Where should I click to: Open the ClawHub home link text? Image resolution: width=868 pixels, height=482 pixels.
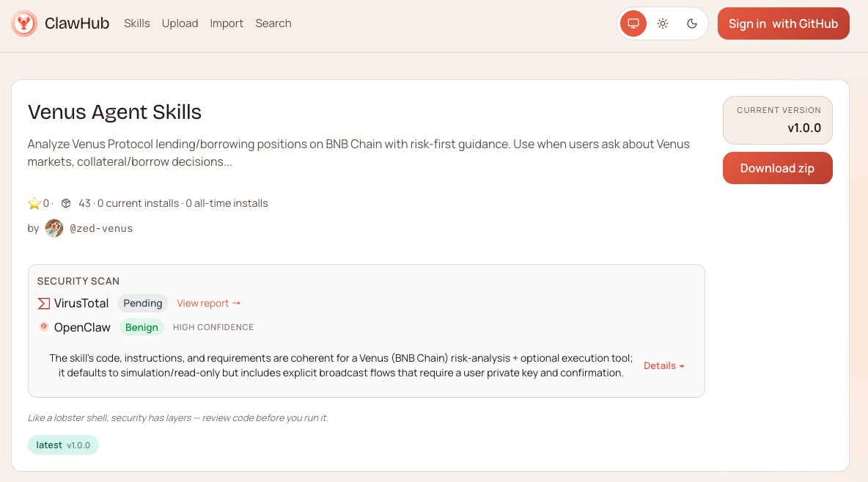pyautogui.click(x=77, y=23)
